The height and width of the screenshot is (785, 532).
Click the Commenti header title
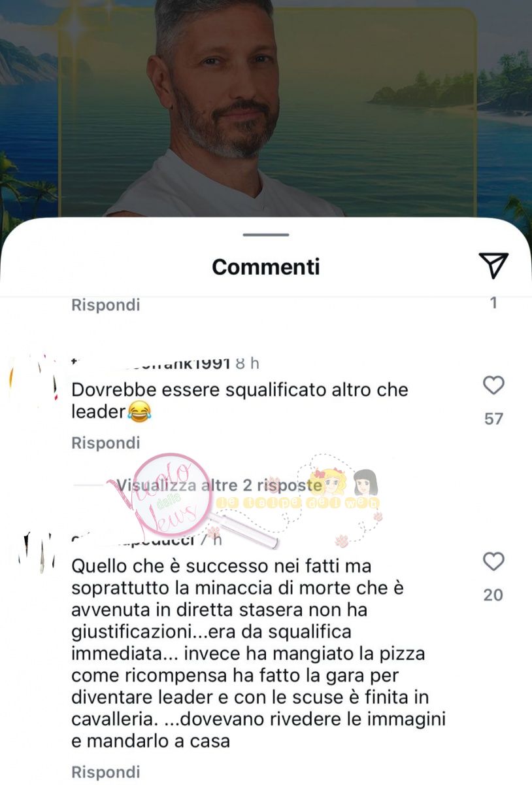click(265, 267)
